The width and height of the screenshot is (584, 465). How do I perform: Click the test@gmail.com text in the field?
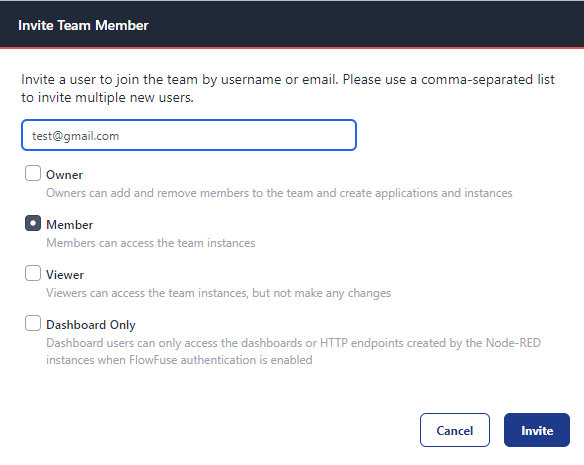pos(76,136)
